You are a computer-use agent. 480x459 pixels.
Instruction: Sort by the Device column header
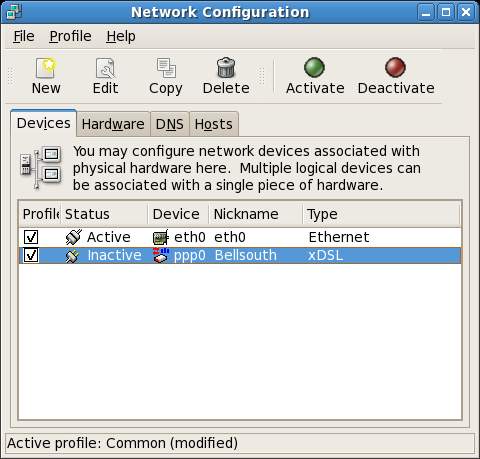178,214
